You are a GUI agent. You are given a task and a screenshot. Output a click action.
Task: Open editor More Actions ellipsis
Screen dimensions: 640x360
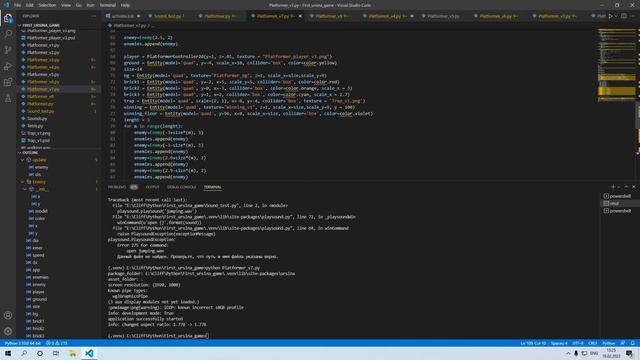point(632,16)
